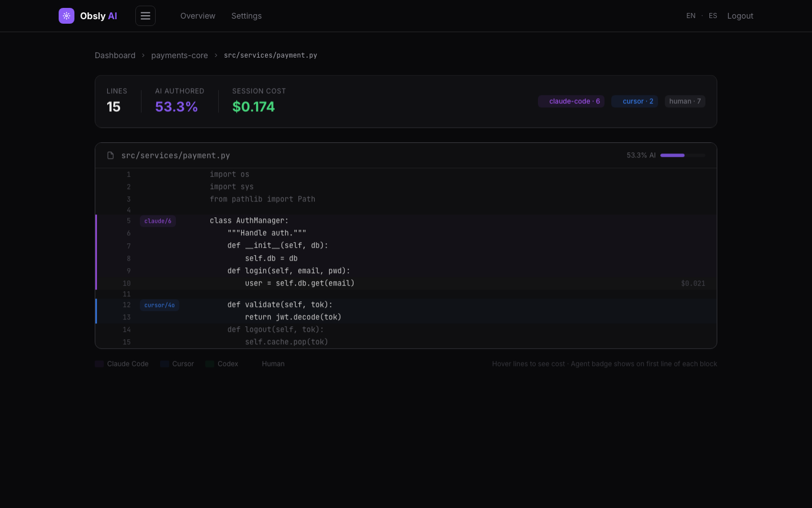This screenshot has height=508, width=812.
Task: Click the Logout link
Action: click(740, 16)
